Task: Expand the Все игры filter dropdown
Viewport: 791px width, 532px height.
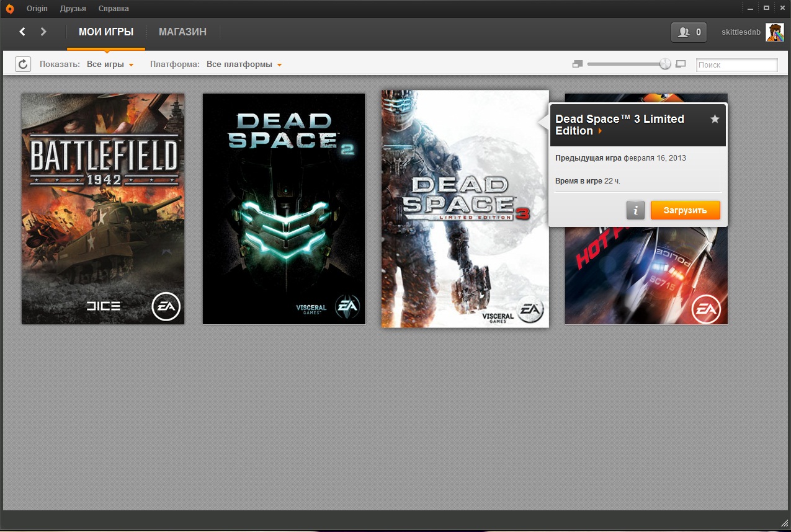Action: [110, 64]
